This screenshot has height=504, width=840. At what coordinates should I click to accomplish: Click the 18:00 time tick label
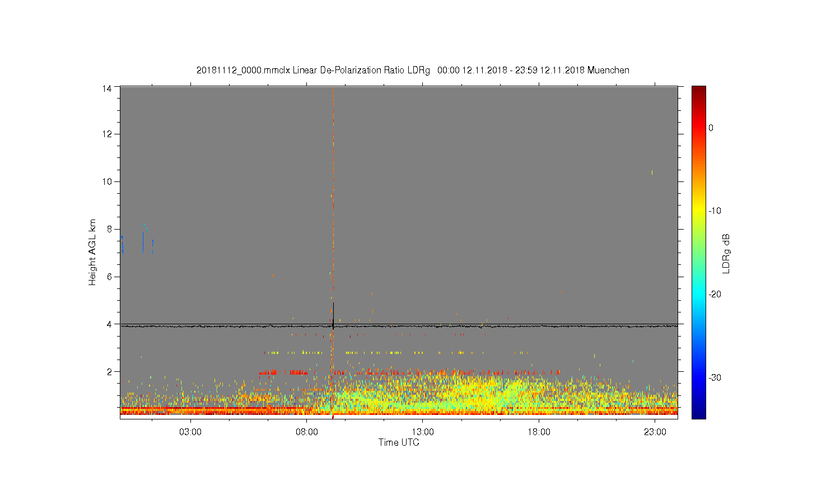539,432
